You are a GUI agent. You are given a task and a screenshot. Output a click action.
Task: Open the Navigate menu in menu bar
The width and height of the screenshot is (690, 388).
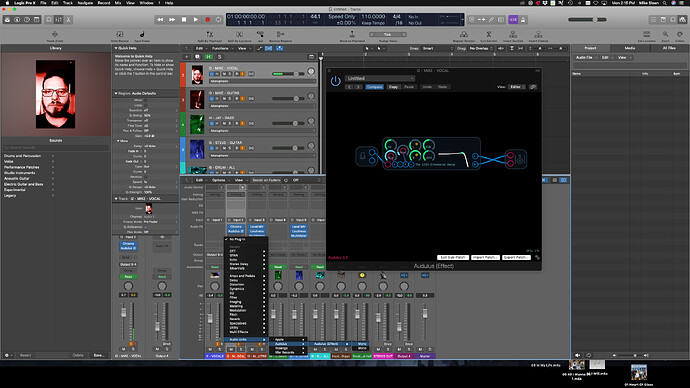click(x=85, y=3)
